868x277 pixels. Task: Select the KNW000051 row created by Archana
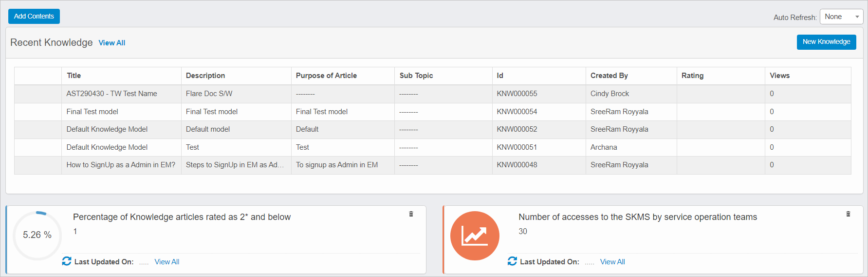coord(517,147)
